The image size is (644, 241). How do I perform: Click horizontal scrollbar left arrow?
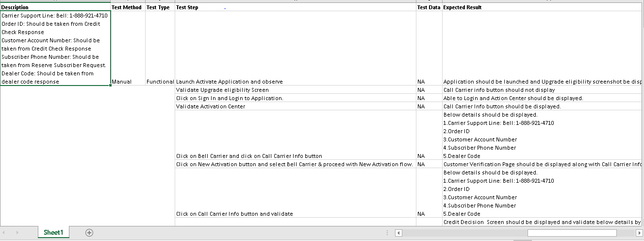[399, 233]
